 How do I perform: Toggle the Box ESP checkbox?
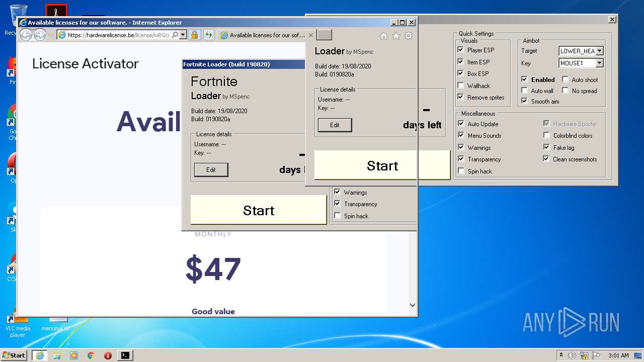pyautogui.click(x=460, y=73)
